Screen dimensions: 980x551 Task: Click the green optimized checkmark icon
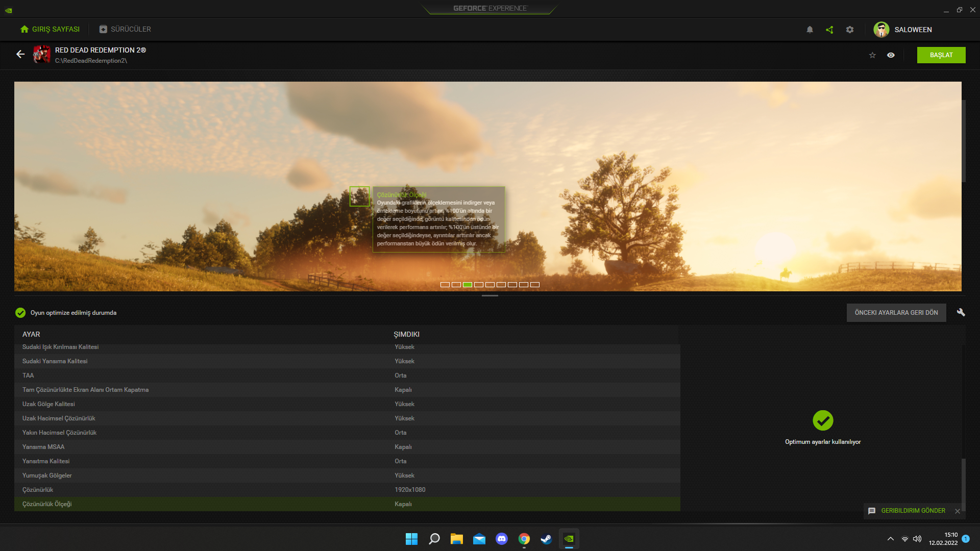(x=20, y=313)
